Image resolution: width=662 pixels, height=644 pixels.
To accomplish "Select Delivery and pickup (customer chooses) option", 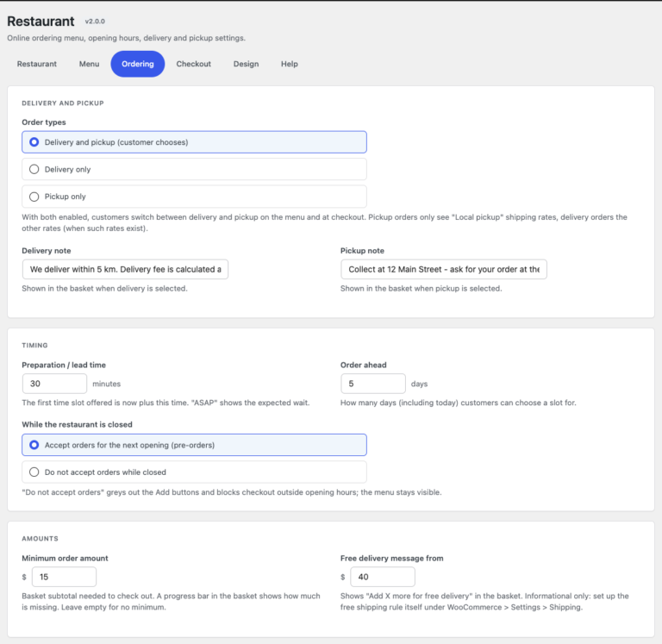I will [x=194, y=142].
